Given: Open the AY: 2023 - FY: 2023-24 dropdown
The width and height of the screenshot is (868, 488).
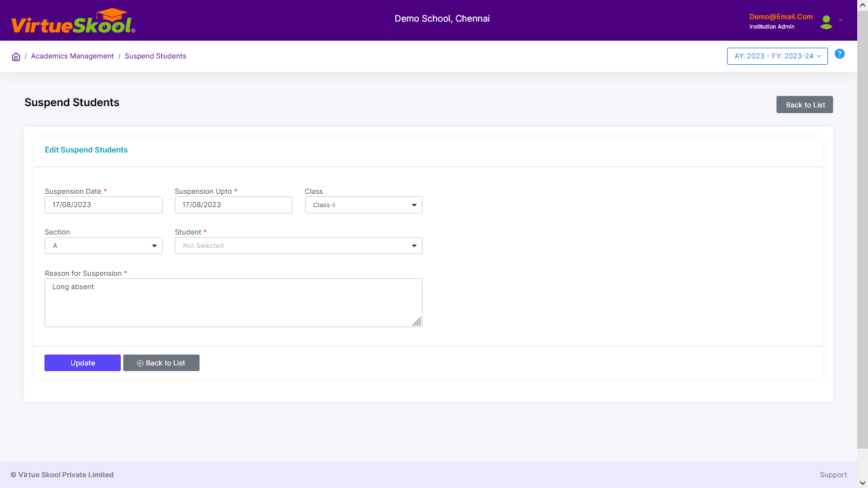Looking at the screenshot, I should tap(777, 56).
